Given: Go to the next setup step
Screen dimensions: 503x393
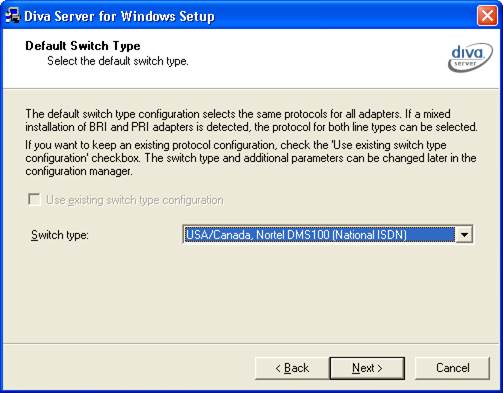Looking at the screenshot, I should (367, 368).
